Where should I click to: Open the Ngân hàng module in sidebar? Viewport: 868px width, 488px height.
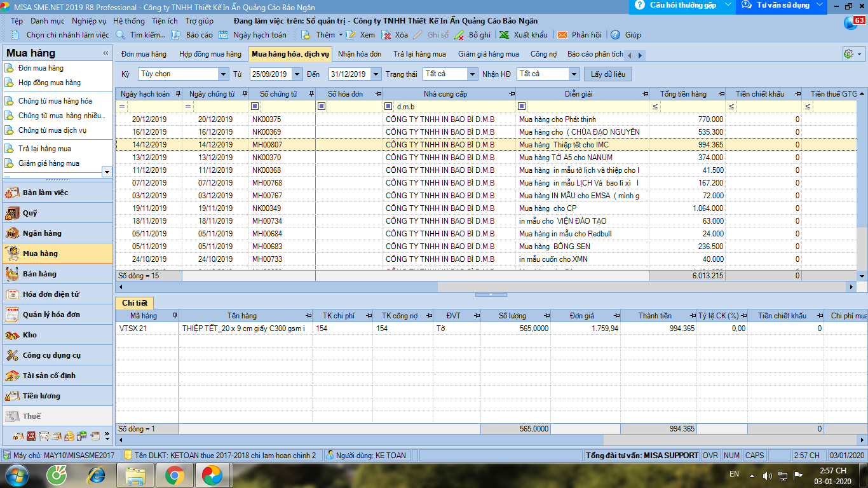tap(42, 233)
